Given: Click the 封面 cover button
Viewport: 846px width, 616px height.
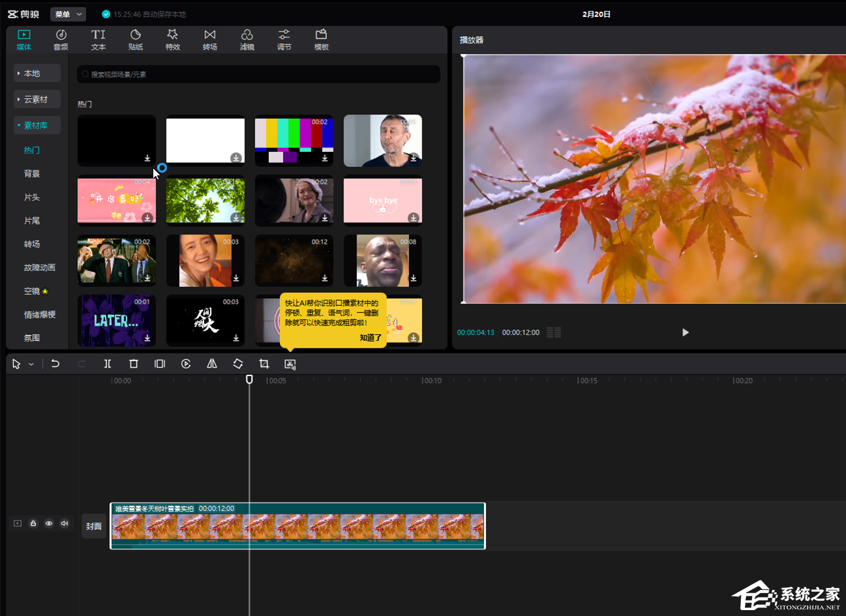Looking at the screenshot, I should [94, 526].
